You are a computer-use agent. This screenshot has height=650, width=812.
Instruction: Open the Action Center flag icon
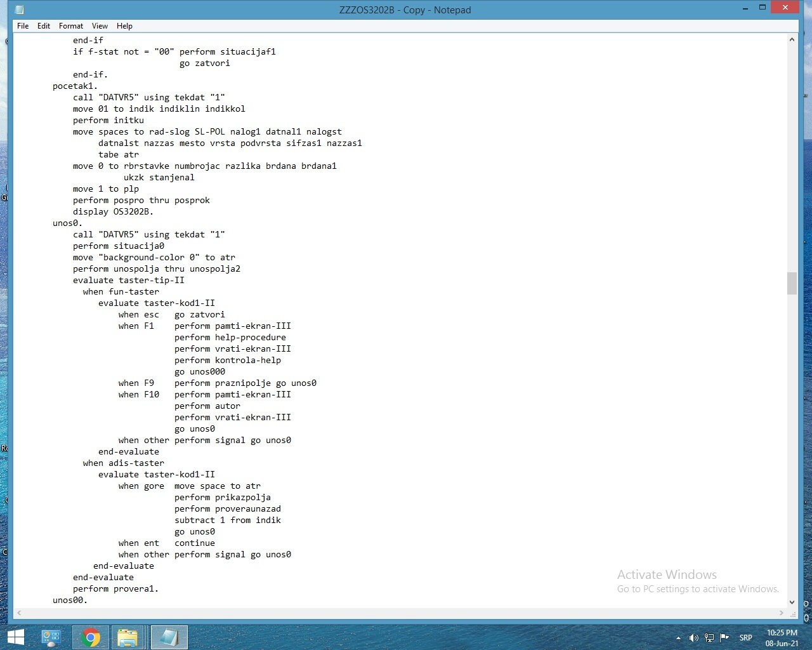pyautogui.click(x=725, y=638)
